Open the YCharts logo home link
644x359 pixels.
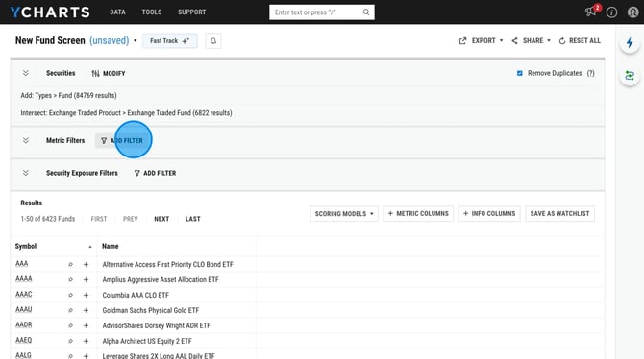click(x=50, y=12)
